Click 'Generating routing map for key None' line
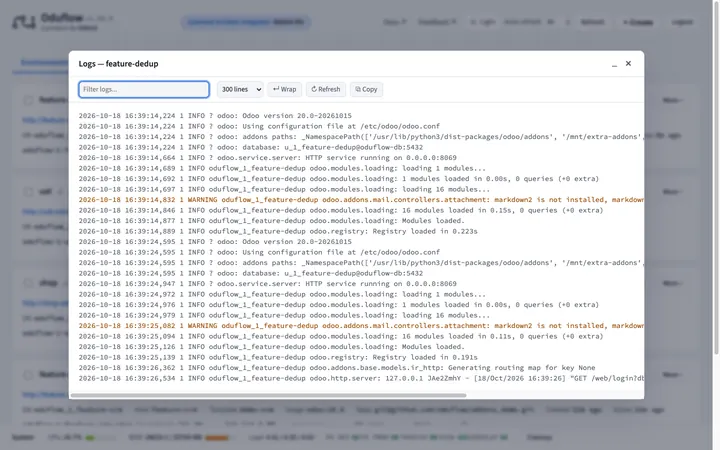720x450 pixels. (337, 368)
